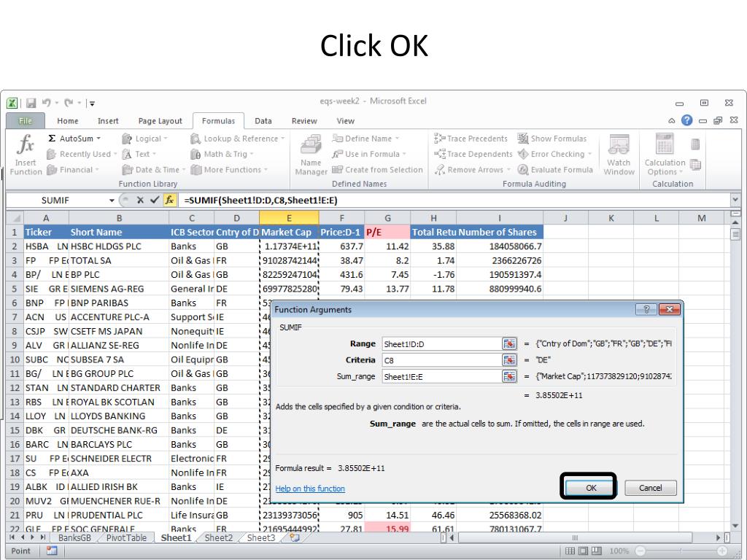Click the Sum_range input field
747x560 pixels.
click(441, 377)
